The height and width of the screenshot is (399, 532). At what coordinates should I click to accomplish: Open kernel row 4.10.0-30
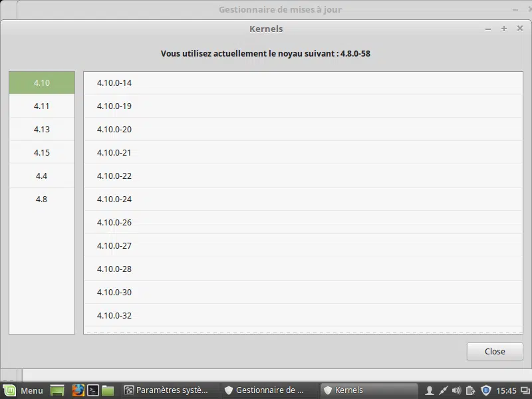coord(303,293)
